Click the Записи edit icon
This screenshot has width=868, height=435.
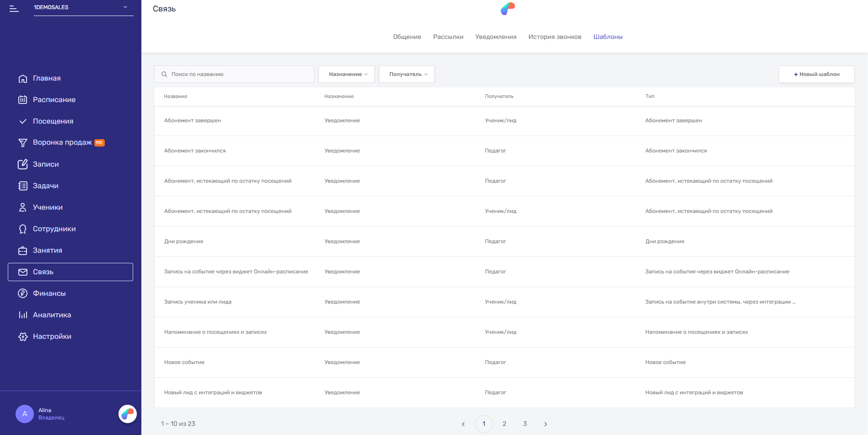click(x=23, y=164)
